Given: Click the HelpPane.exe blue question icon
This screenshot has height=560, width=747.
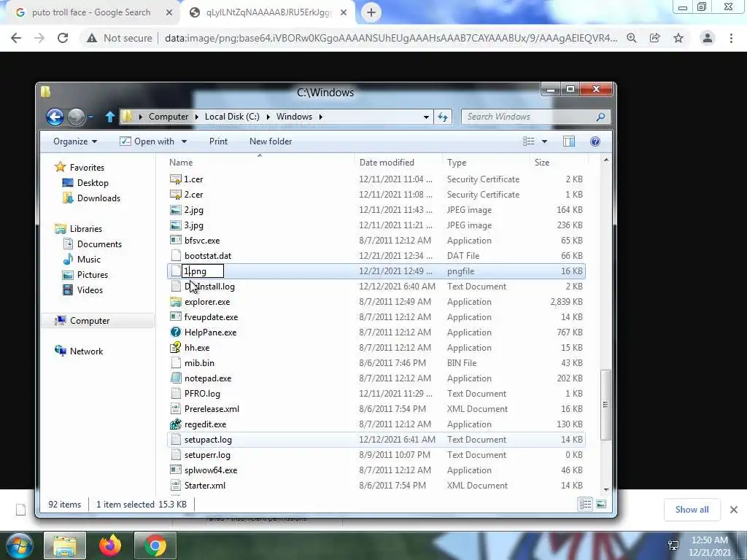Looking at the screenshot, I should (x=176, y=332).
